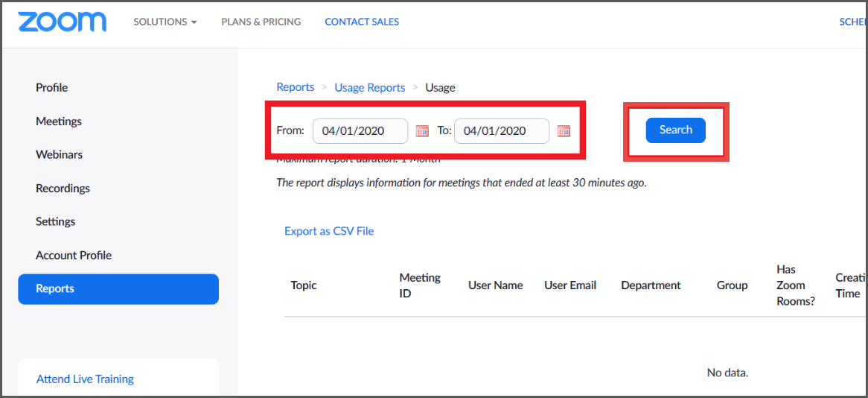Select the highlighted Reports sidebar item
The image size is (868, 398).
[118, 289]
